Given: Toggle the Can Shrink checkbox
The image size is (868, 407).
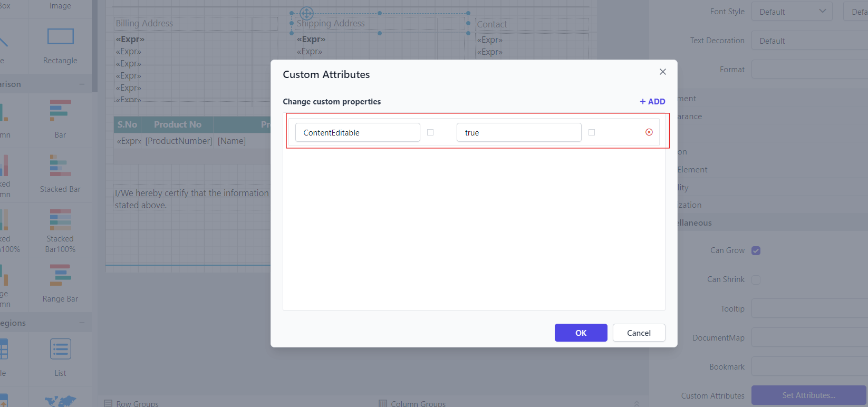Looking at the screenshot, I should pos(756,279).
